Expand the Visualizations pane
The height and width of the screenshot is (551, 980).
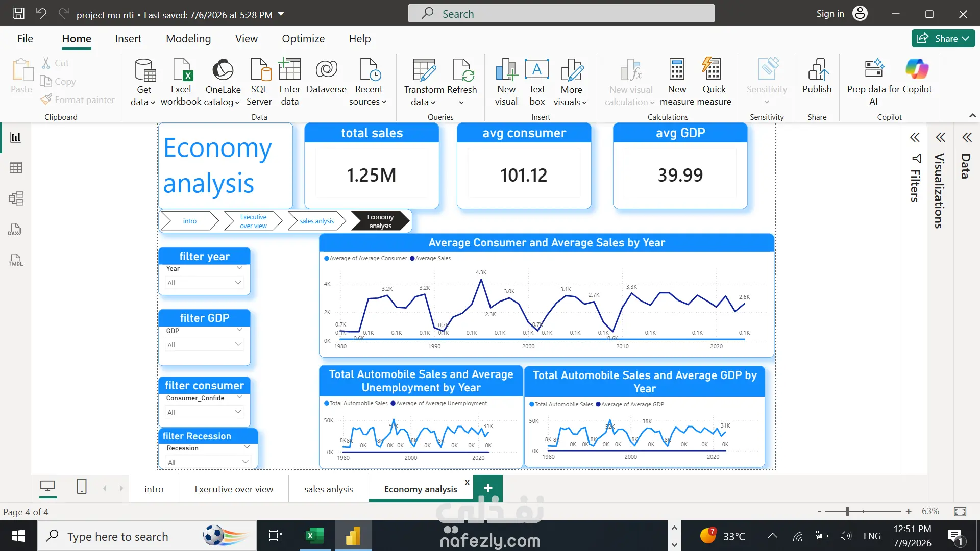point(940,137)
